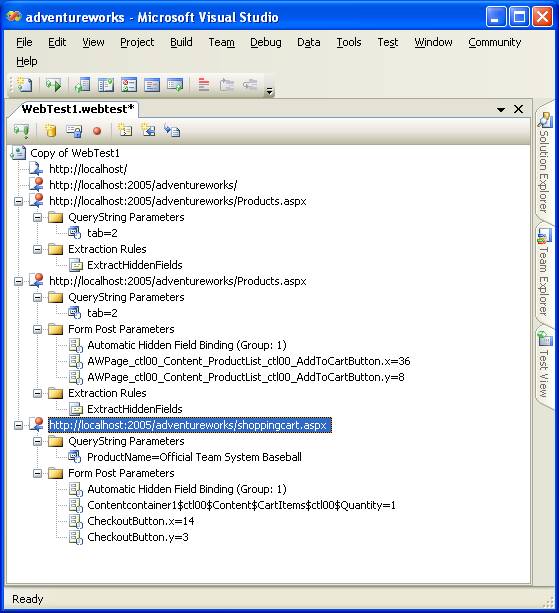
Task: Click the Set Credentials padlock icon
Action: click(x=74, y=131)
